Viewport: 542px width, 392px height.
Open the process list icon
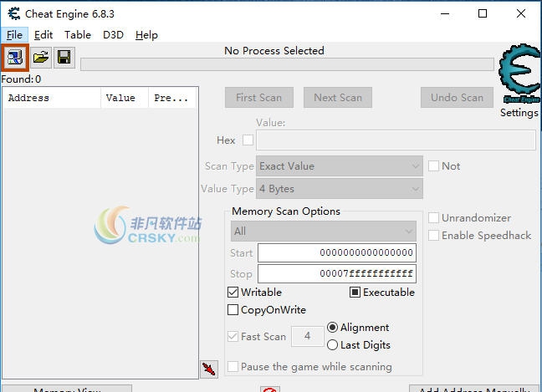(15, 57)
